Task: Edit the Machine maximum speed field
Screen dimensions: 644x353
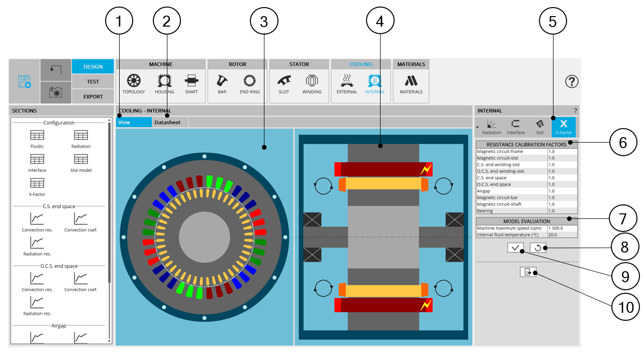Action: pyautogui.click(x=562, y=228)
